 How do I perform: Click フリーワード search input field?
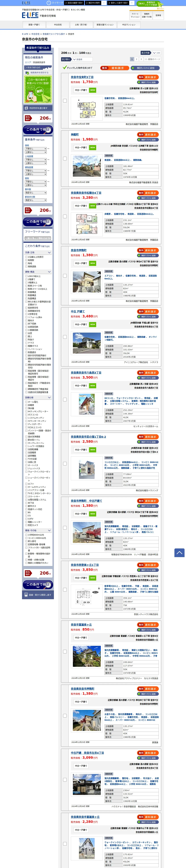(x=38, y=238)
